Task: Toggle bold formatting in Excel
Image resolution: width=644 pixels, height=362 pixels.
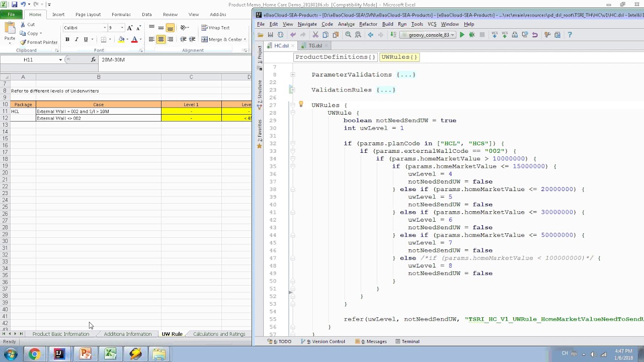Action: 67,39
